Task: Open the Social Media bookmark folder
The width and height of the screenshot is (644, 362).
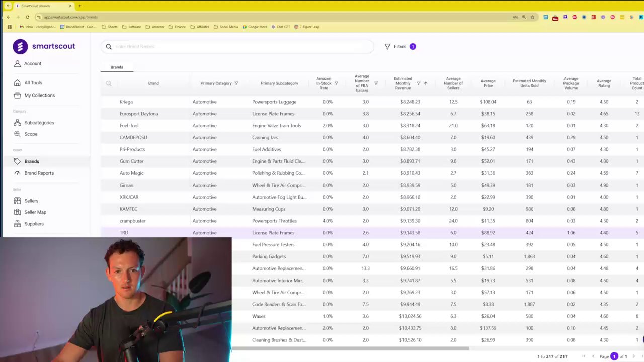Action: (x=226, y=27)
